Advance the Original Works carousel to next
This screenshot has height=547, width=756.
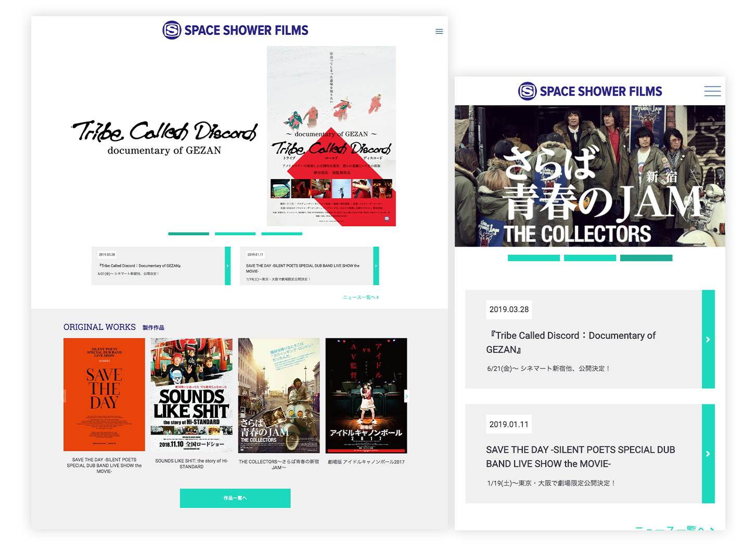point(406,397)
